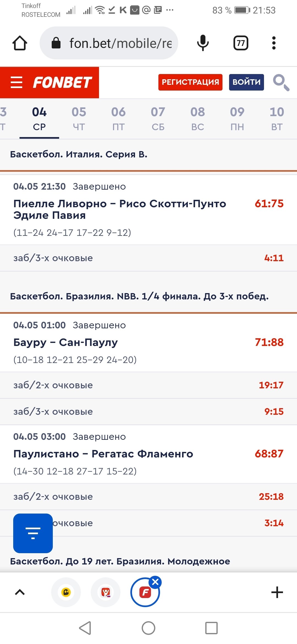This screenshot has width=297, height=644.
Task: Open the blue results filter button
Action: click(x=33, y=533)
